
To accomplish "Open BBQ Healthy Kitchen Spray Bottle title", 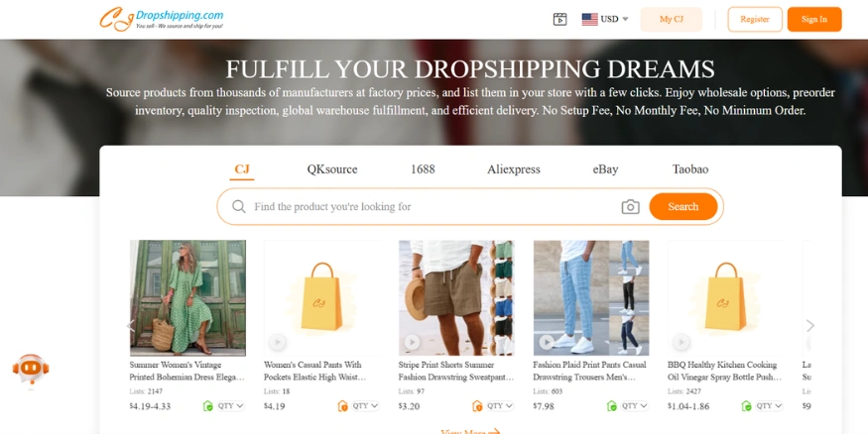I will click(724, 371).
